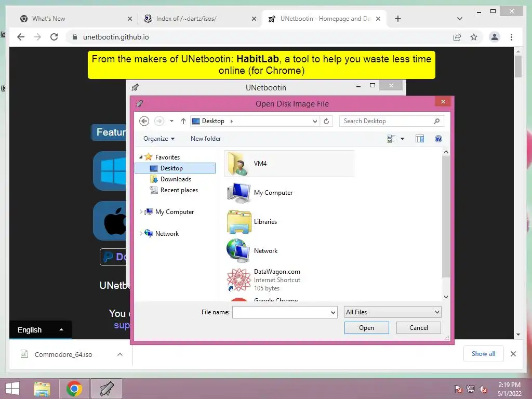This screenshot has height=399, width=532.
Task: Click the search magnifier icon
Action: click(x=436, y=121)
